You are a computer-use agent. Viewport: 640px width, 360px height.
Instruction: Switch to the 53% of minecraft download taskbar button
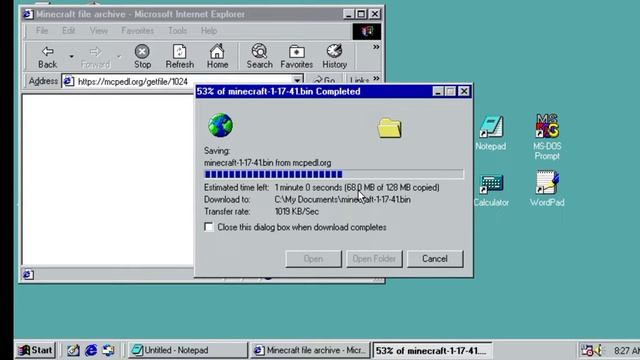click(433, 351)
